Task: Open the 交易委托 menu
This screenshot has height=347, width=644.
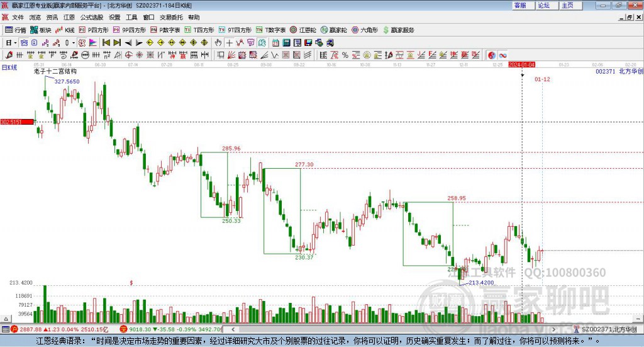Action: (171, 17)
